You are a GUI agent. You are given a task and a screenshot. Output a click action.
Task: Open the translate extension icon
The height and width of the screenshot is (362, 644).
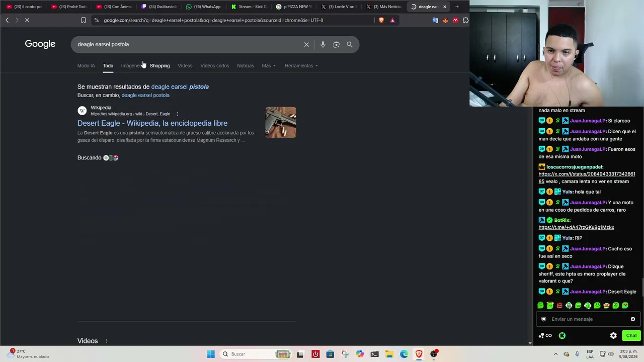click(x=435, y=20)
